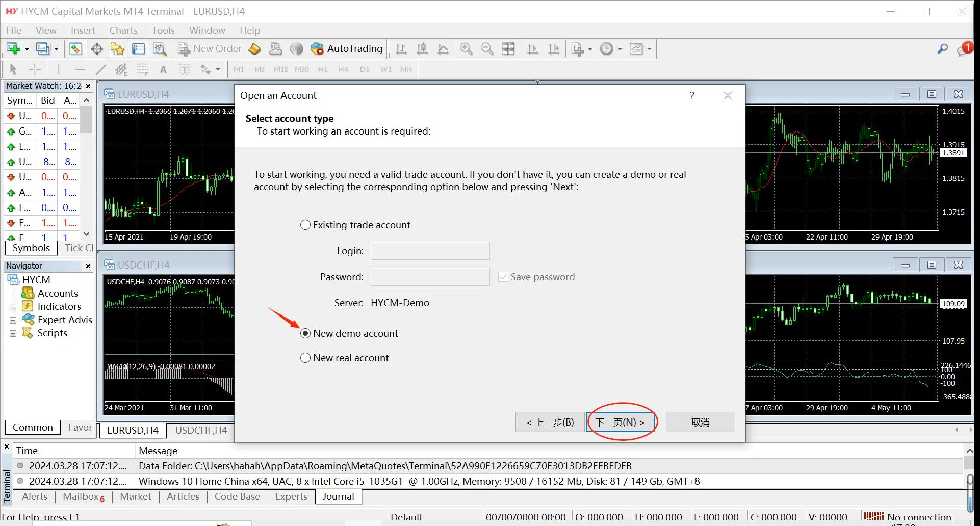Open the templates toolbar icon
The height and width of the screenshot is (526, 980).
tap(636, 49)
